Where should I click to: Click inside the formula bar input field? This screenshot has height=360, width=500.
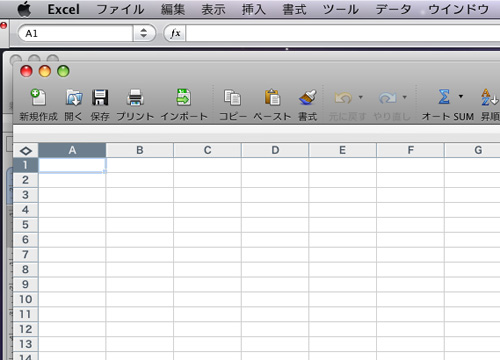tap(343, 33)
